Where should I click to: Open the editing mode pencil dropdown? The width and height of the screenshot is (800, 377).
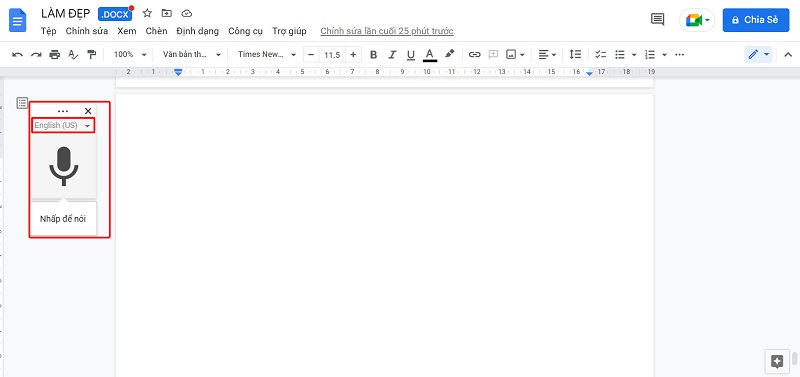pos(758,54)
